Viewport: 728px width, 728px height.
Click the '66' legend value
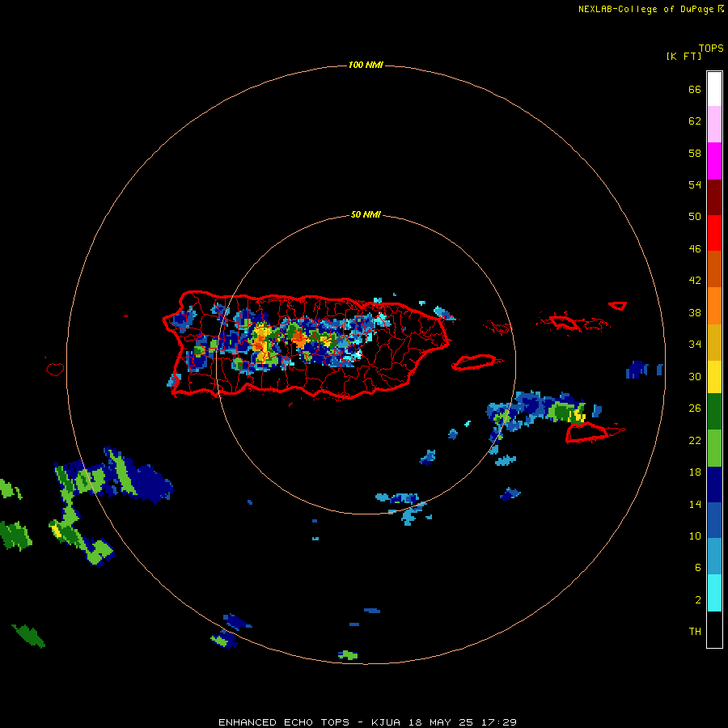click(695, 90)
